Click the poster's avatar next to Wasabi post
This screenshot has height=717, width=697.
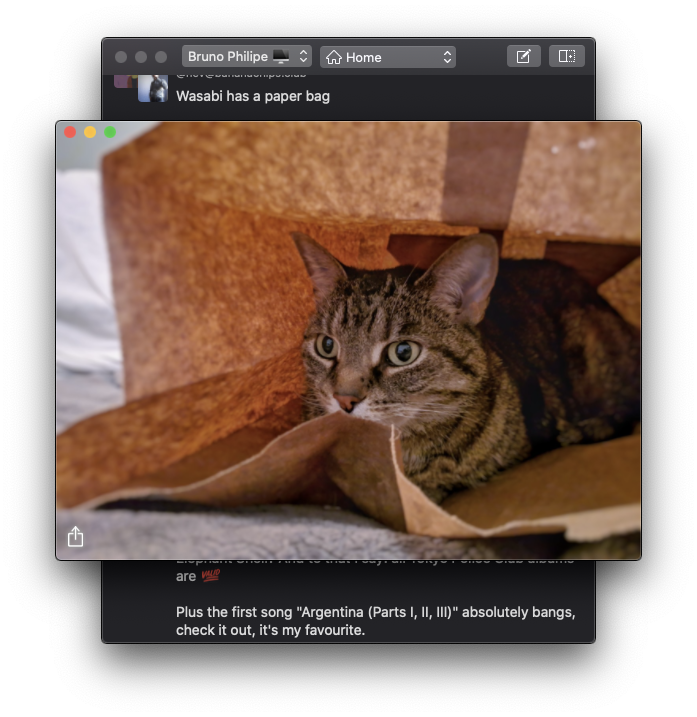(x=153, y=88)
